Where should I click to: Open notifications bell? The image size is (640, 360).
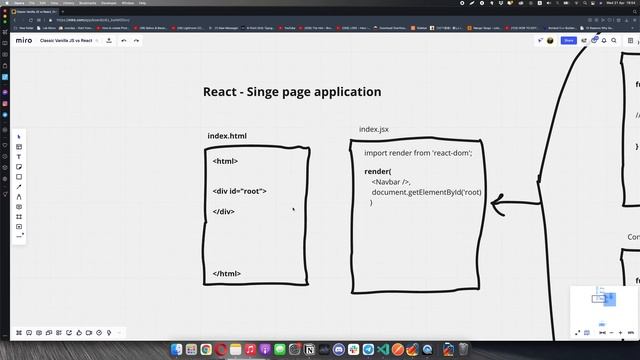pos(604,40)
